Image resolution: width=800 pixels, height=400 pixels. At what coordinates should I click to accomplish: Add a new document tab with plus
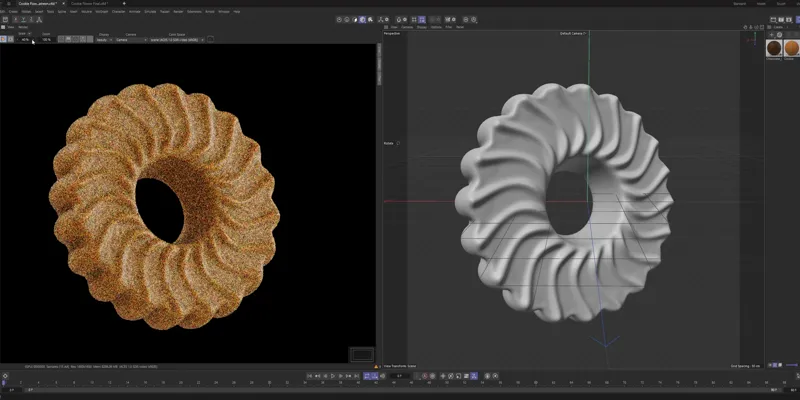[x=124, y=4]
